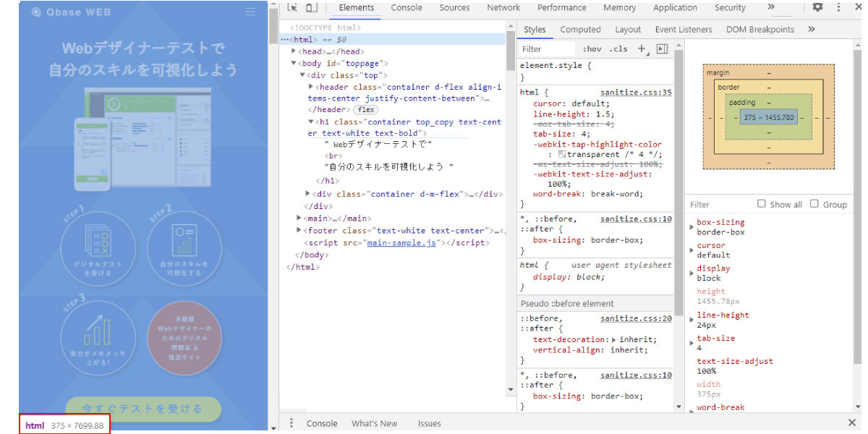Open the Application tab
Image resolution: width=868 pixels, height=434 pixels.
(x=675, y=8)
